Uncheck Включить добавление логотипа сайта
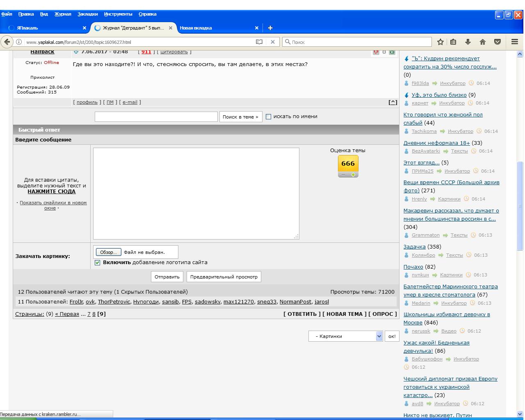Image resolution: width=525 pixels, height=420 pixels. pyautogui.click(x=97, y=262)
